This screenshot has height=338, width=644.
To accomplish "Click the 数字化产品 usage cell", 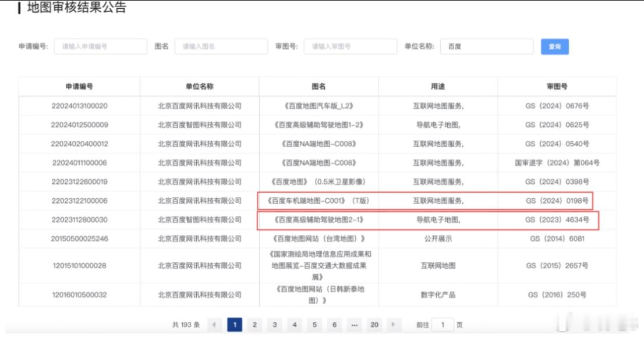I will (438, 294).
